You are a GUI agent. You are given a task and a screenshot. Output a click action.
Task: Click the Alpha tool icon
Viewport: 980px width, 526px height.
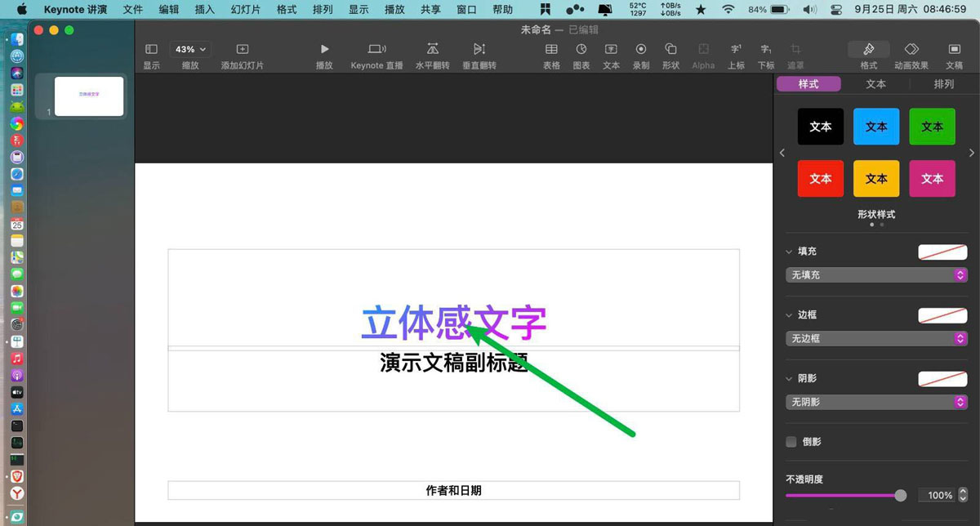pyautogui.click(x=703, y=50)
